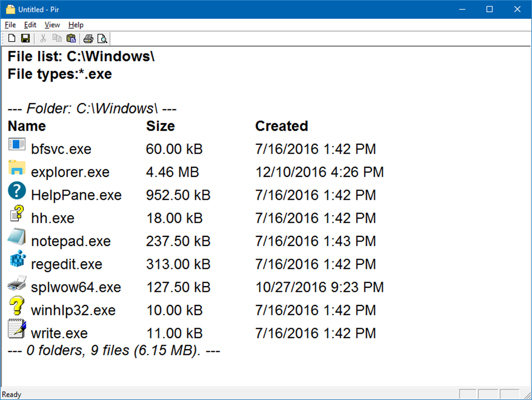This screenshot has height=400, width=532.
Task: Click the '12/10/2016 4:26 PM' created date
Action: point(320,172)
